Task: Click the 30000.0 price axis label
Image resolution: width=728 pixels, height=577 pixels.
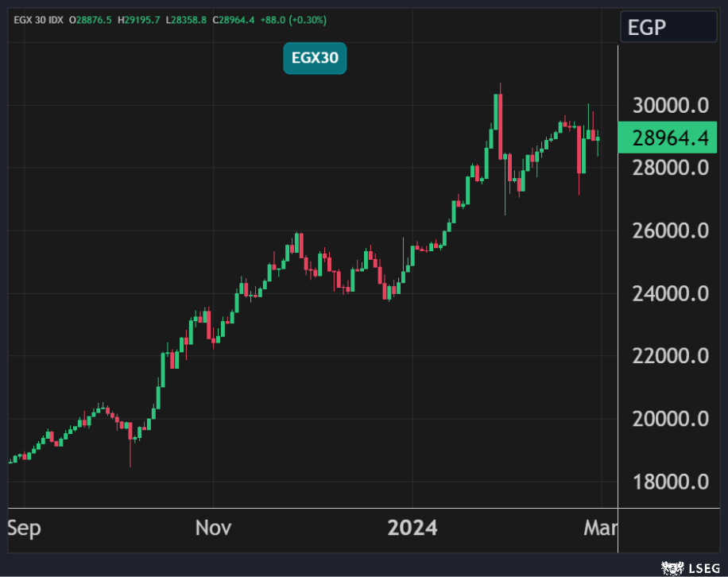Action: [x=669, y=106]
